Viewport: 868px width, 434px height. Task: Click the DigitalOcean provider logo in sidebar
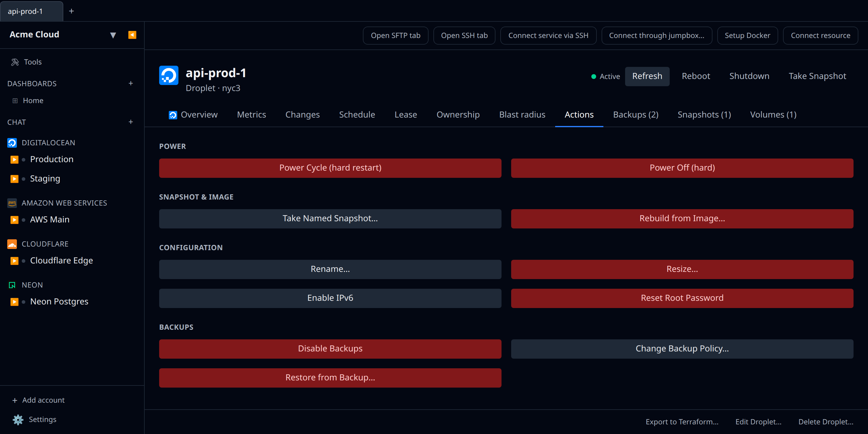pos(12,143)
